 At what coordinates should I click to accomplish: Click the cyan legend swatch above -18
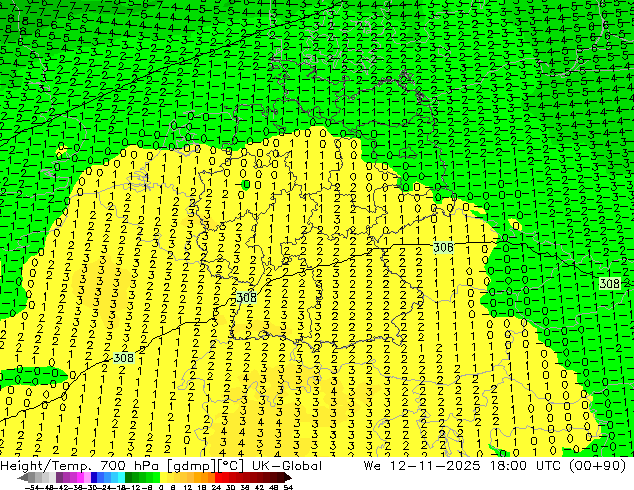coord(121,478)
